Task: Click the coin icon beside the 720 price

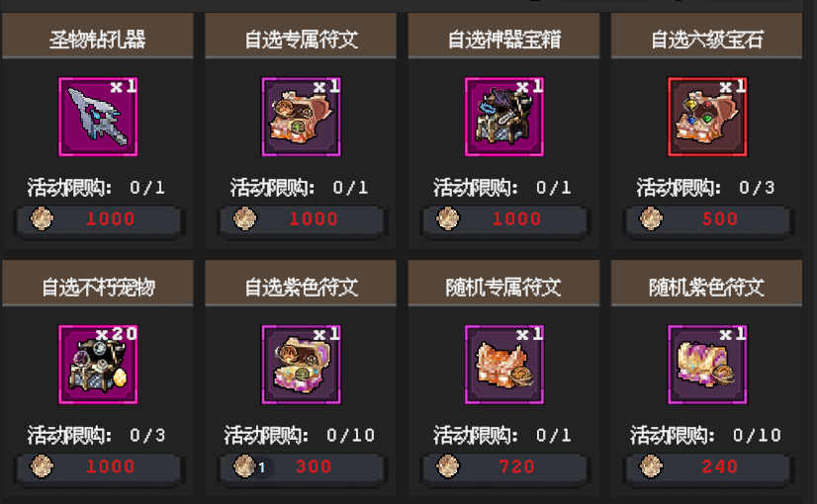Action: coord(448,466)
